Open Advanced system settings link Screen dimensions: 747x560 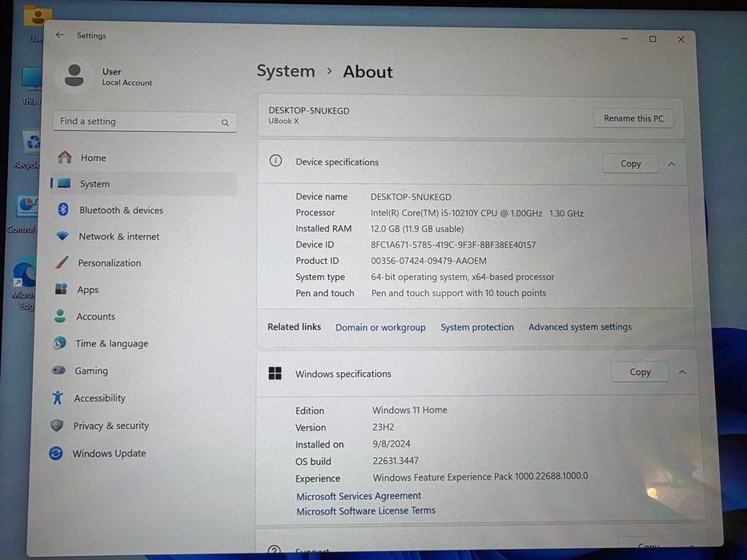coord(580,326)
